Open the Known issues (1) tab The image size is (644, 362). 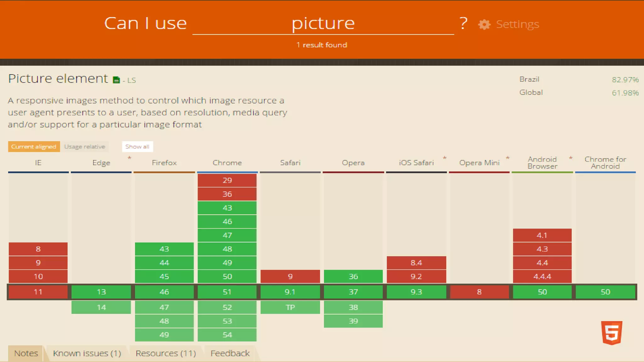(x=87, y=354)
